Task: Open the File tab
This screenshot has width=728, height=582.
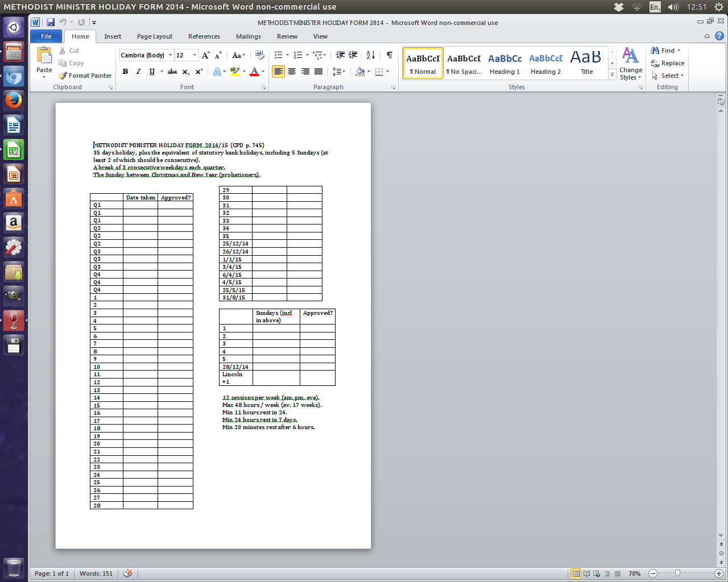Action: [x=47, y=36]
